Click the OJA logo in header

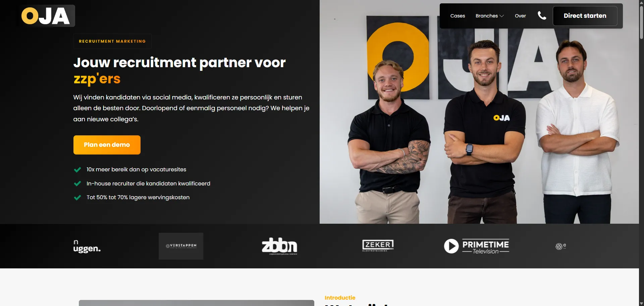(46, 16)
